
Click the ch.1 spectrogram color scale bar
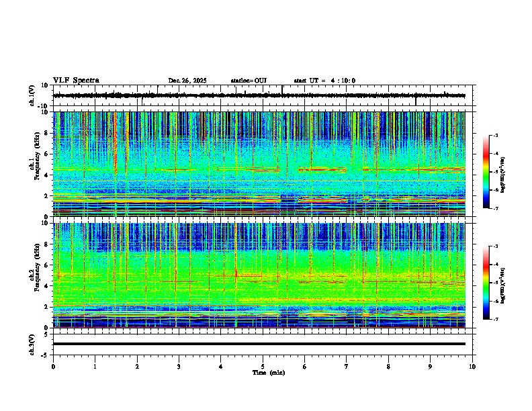pos(486,172)
